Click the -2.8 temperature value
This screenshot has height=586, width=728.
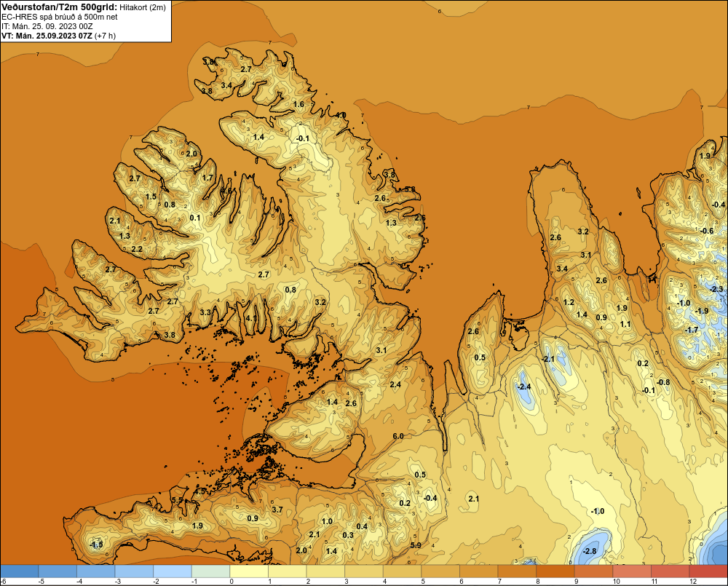[x=589, y=551]
